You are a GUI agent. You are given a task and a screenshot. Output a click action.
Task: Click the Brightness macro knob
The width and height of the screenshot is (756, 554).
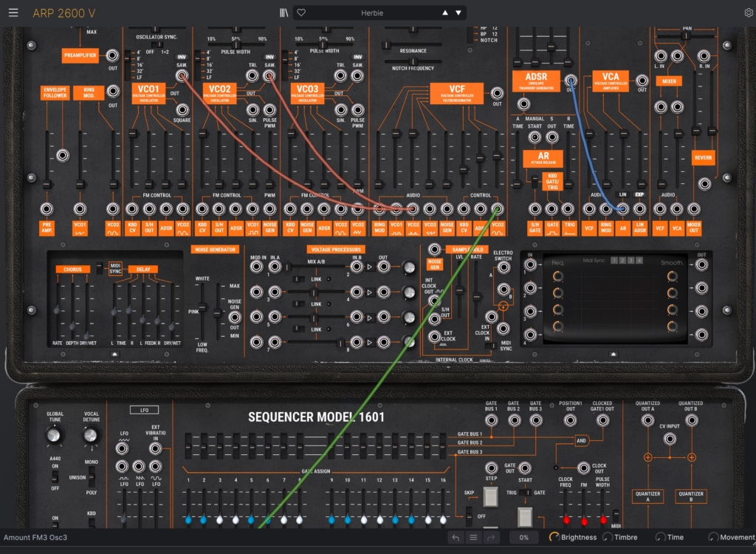tap(554, 538)
